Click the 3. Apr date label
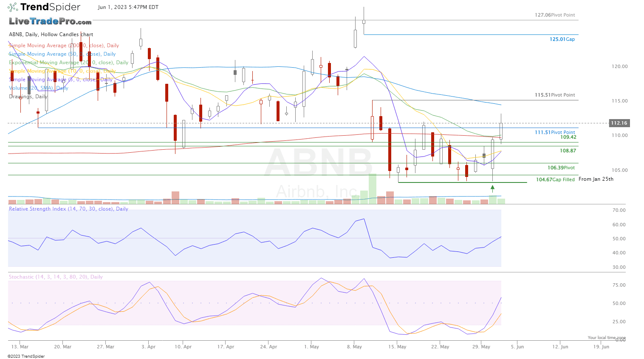644x359 pixels. click(149, 347)
